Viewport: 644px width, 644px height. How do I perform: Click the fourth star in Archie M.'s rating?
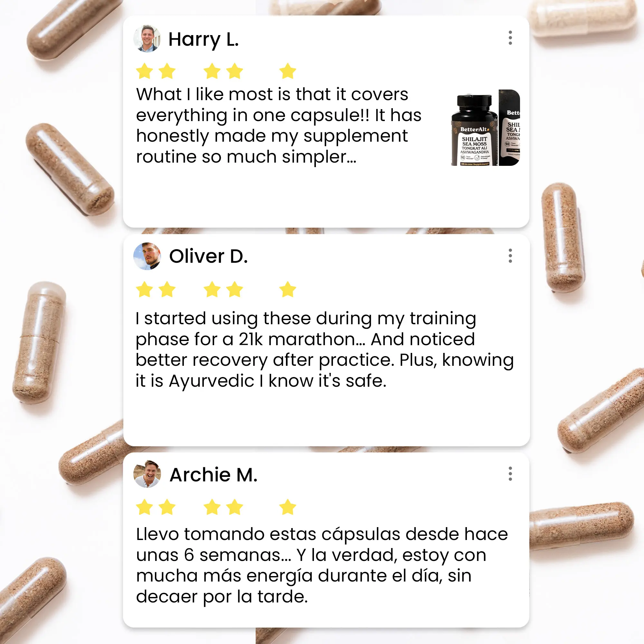tap(235, 507)
